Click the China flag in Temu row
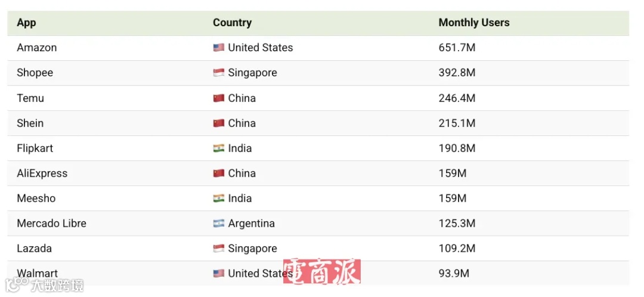Image resolution: width=644 pixels, height=297 pixels. [x=218, y=98]
